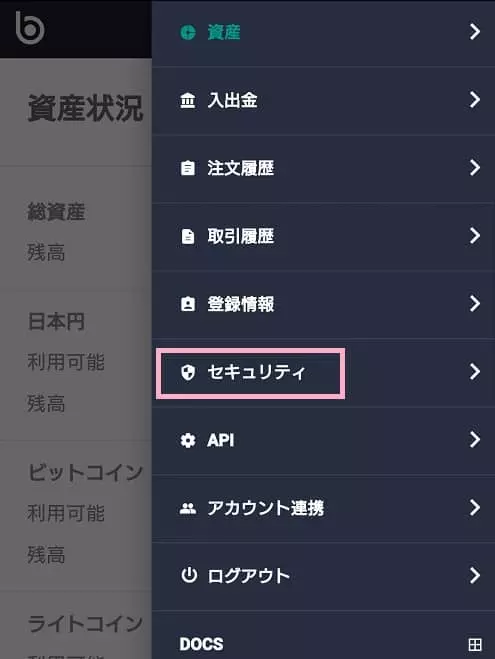Click the gear icon beside API

click(187, 440)
